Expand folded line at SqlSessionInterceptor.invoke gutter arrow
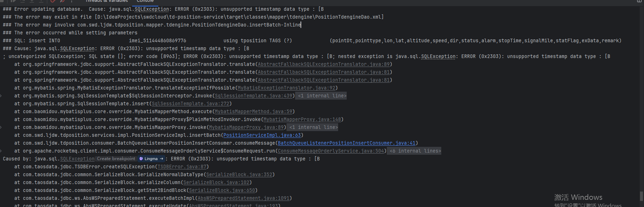This screenshot has width=644, height=207. click(x=1, y=96)
